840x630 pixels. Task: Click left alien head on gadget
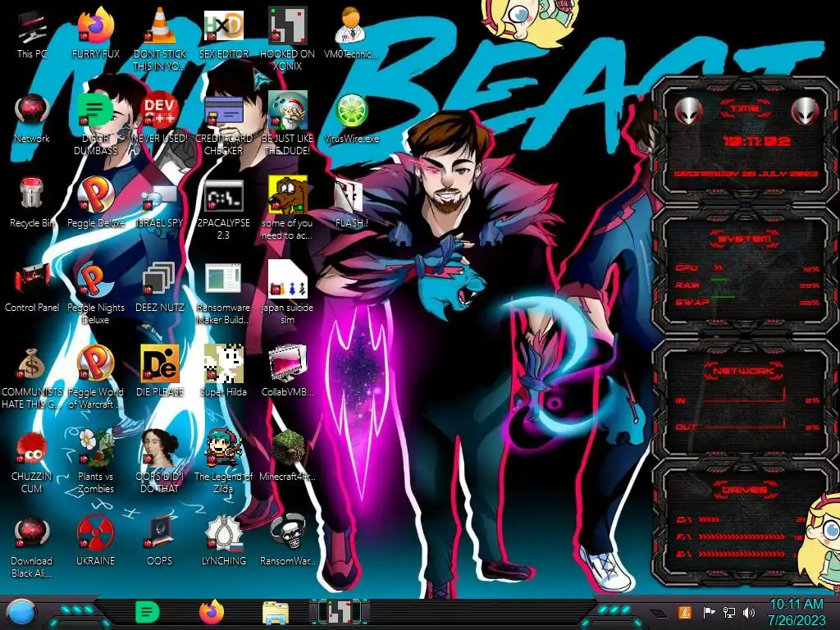point(688,112)
